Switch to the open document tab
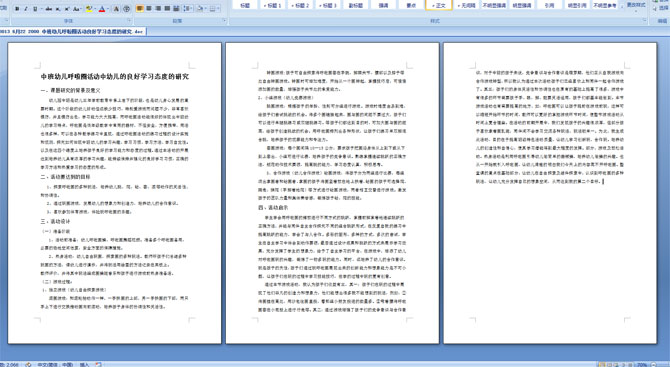 click(73, 32)
